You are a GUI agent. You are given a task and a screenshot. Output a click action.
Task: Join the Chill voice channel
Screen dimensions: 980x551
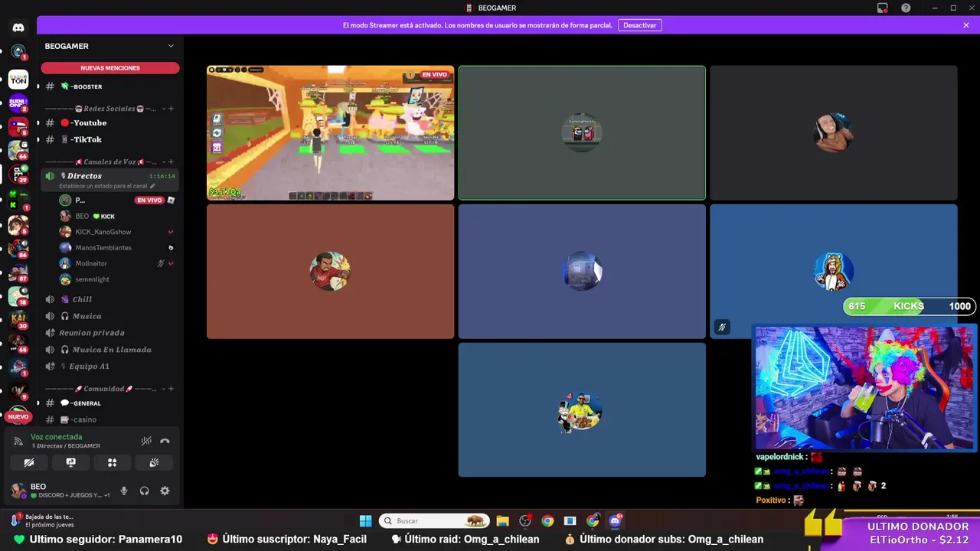click(110, 299)
